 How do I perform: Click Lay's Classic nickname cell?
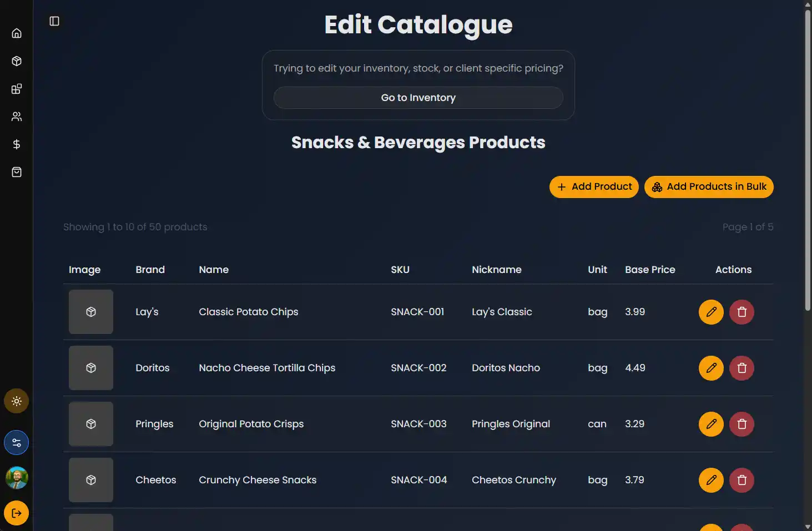(502, 312)
